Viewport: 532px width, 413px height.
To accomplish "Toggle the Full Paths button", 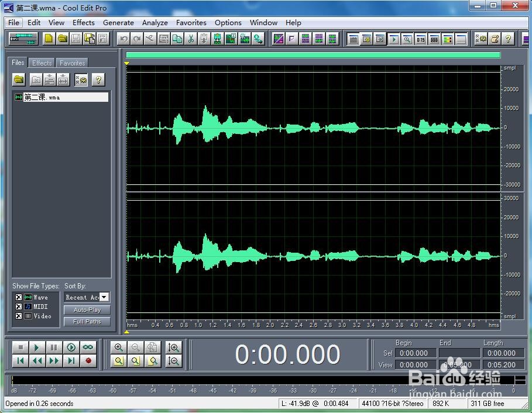I will pyautogui.click(x=87, y=321).
